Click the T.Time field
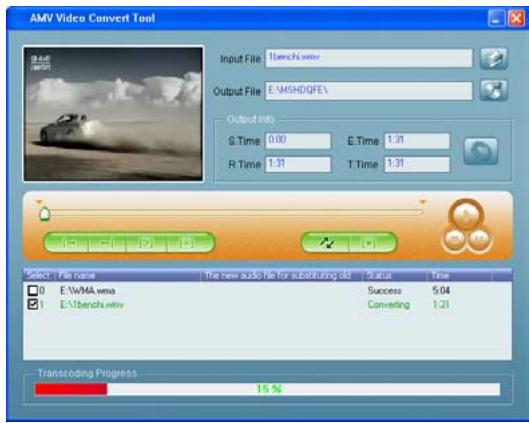Viewport: 529px width, 423px height. coord(417,164)
